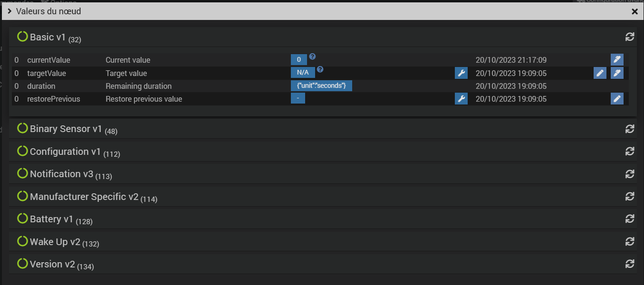
Task: Click the pencil edit icon for restorePrevious
Action: [x=617, y=99]
